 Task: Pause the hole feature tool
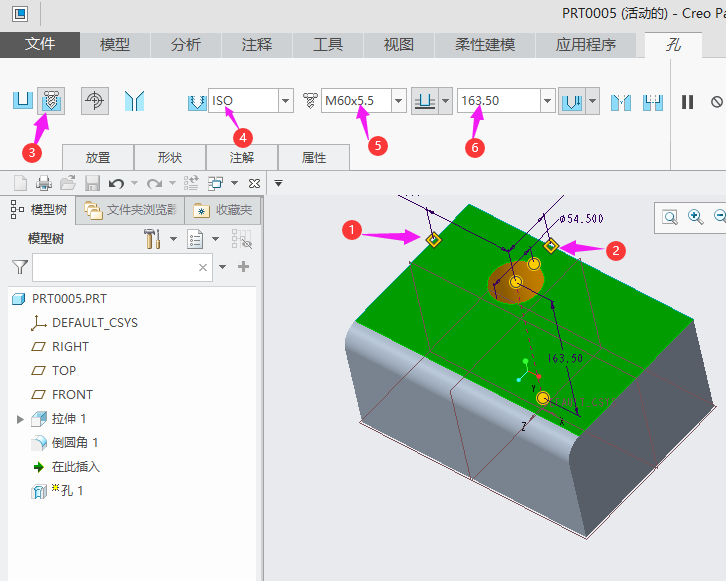688,102
